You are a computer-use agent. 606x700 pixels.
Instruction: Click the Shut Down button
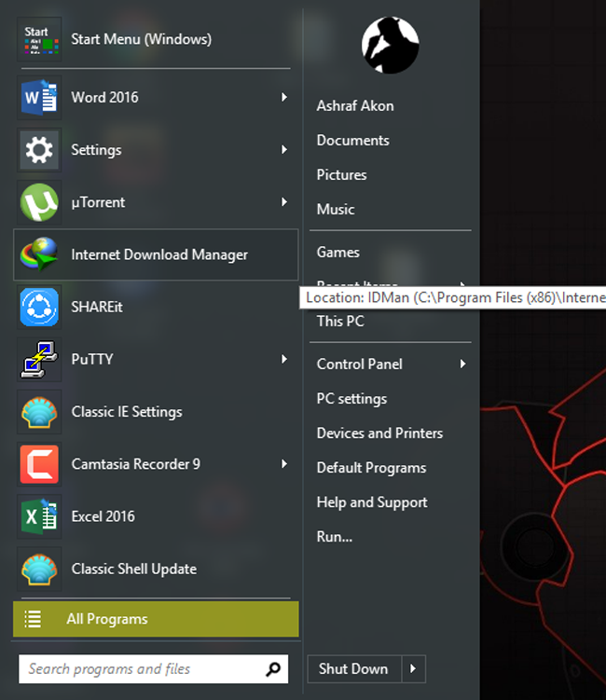pos(354,668)
